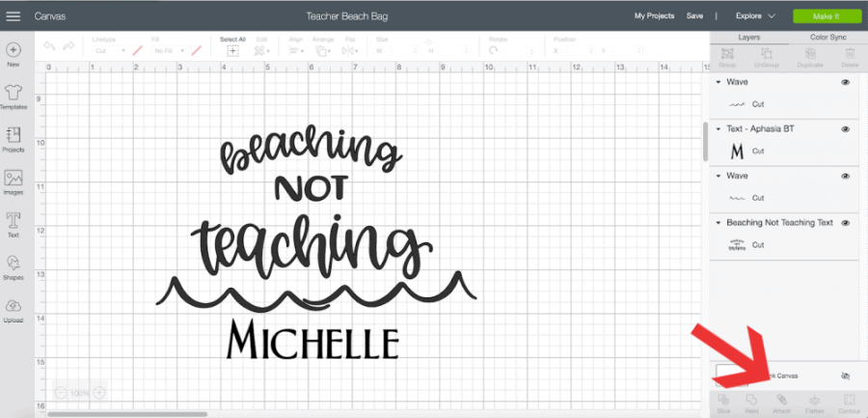Hide the Text - Aphasia BT layer
This screenshot has width=868, height=418.
coord(845,129)
